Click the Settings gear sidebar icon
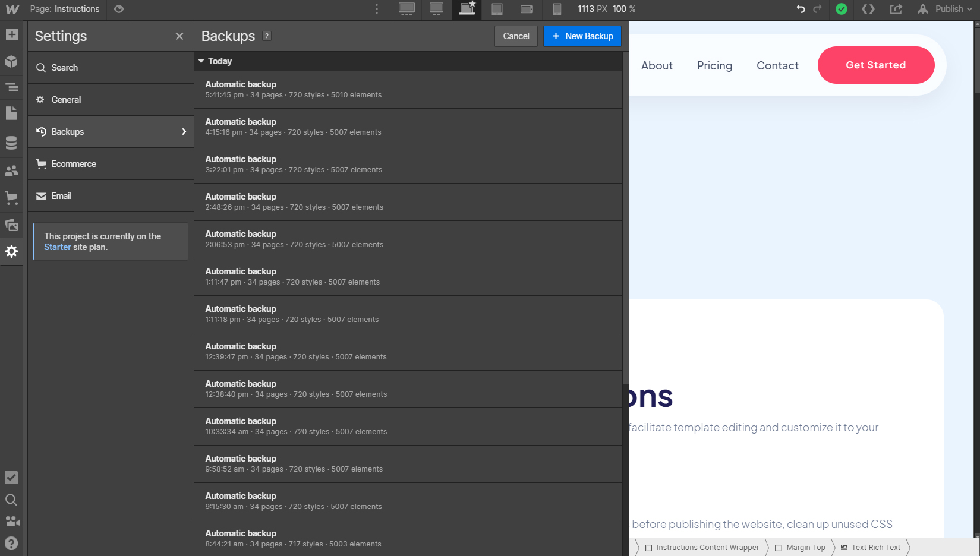 11,251
